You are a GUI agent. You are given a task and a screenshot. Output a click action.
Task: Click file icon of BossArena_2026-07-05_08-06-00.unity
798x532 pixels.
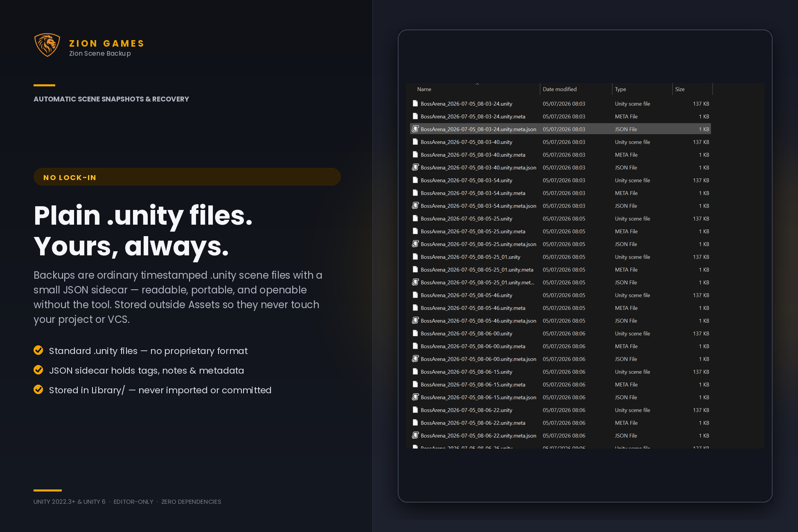(x=415, y=334)
